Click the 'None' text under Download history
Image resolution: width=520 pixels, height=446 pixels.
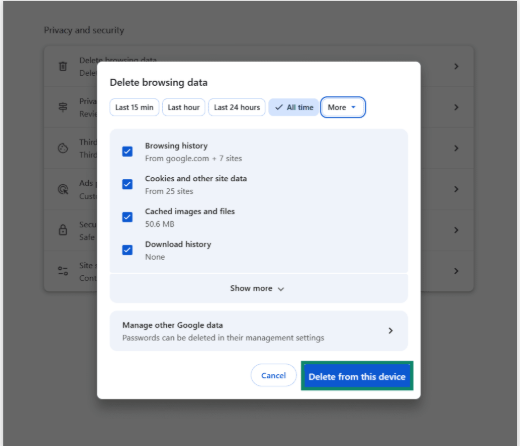click(155, 257)
